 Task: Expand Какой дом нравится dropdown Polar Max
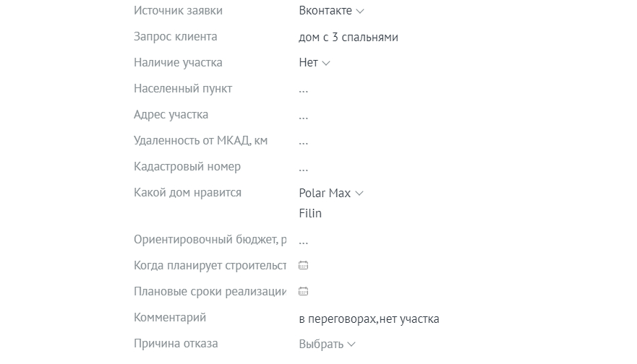click(x=331, y=193)
